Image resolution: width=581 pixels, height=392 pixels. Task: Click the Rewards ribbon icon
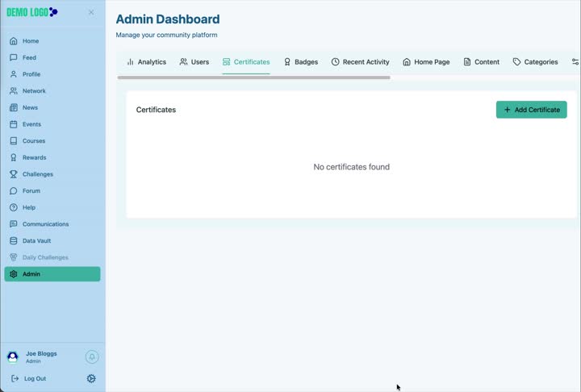pos(14,158)
